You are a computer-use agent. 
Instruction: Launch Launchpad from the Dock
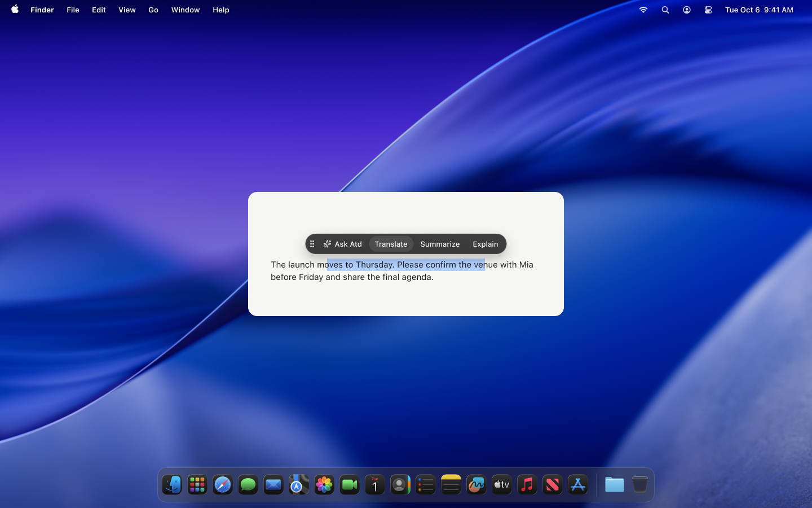point(197,485)
